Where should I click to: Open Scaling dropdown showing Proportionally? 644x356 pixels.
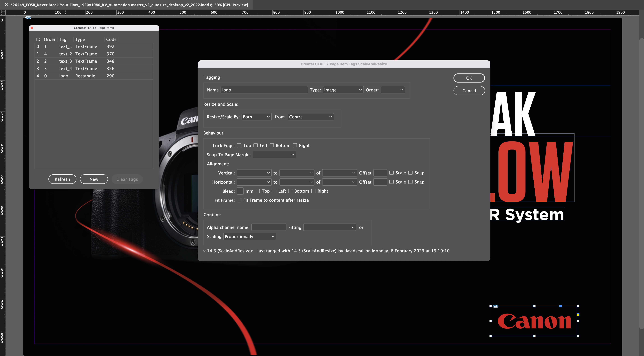[x=250, y=236]
